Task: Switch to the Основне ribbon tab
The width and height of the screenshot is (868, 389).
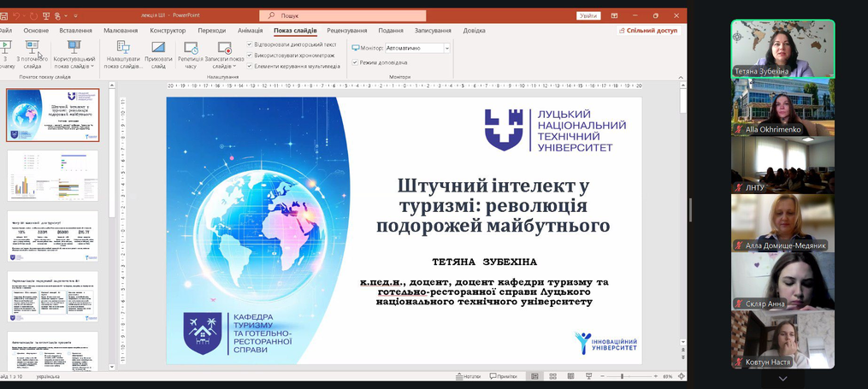Action: click(36, 31)
